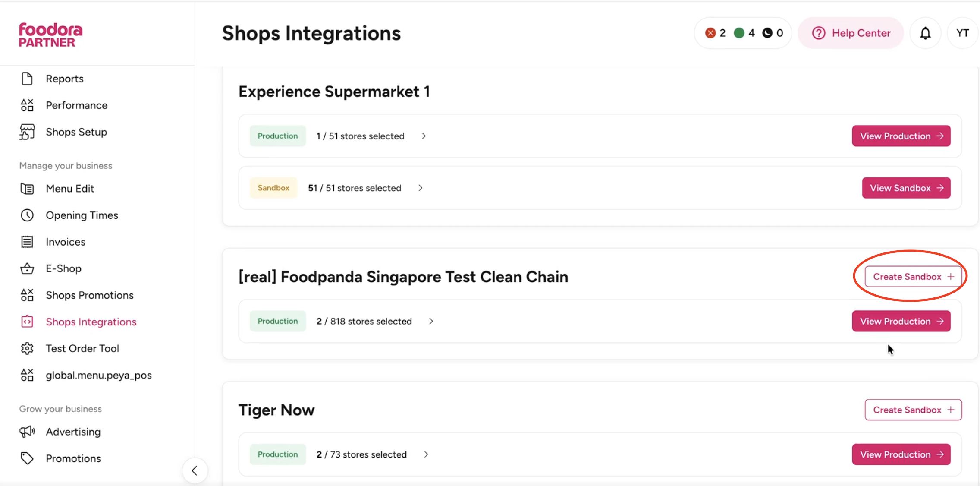
Task: Click the E-Shop basket icon
Action: tap(27, 268)
